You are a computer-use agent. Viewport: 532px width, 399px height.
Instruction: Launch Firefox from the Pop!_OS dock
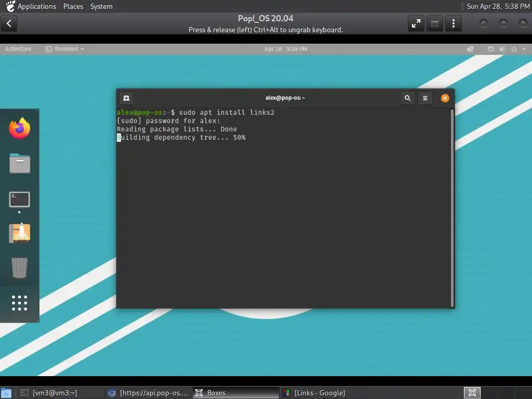click(x=19, y=128)
